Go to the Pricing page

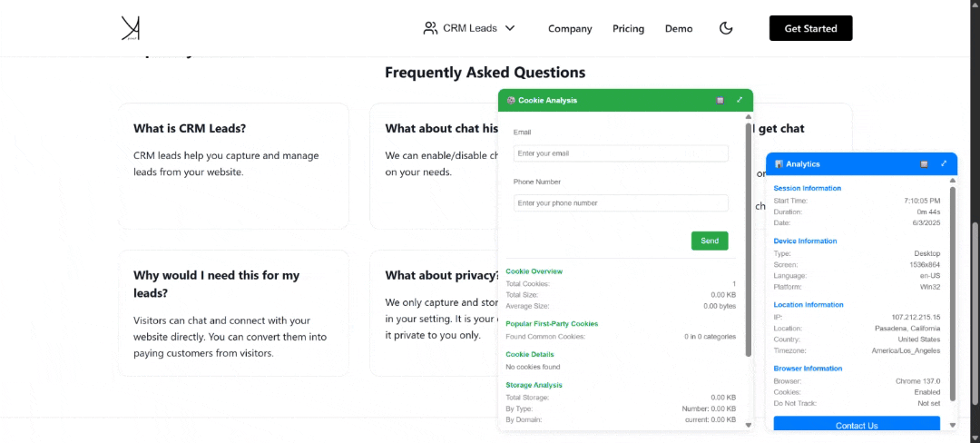(x=628, y=28)
